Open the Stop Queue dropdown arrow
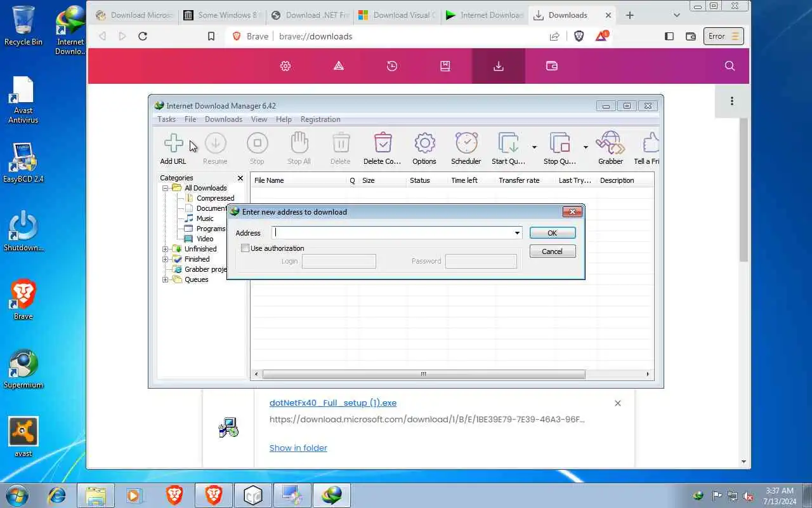 [x=586, y=147]
